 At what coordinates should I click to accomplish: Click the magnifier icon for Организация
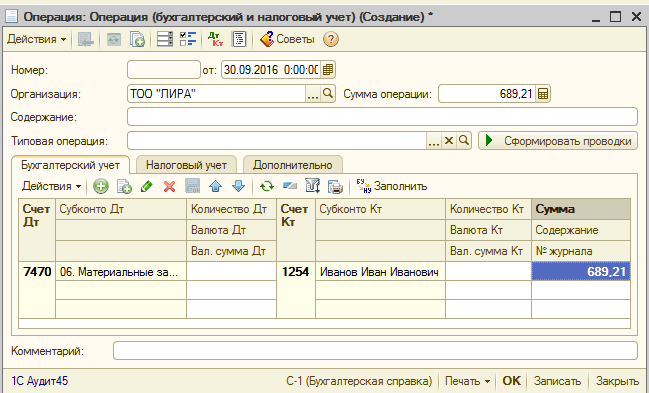(327, 94)
